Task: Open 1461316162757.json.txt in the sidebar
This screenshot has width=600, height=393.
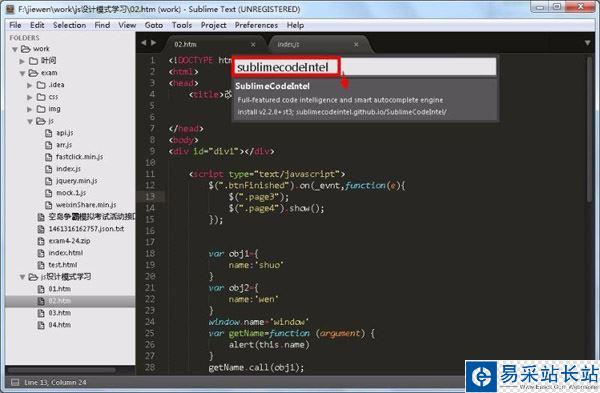Action: coord(86,229)
